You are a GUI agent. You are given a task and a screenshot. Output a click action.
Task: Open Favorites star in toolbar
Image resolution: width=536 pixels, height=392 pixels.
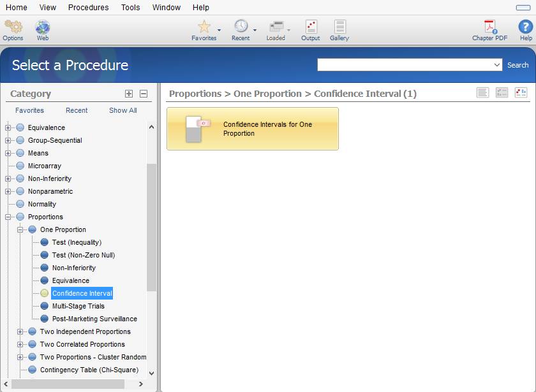point(204,27)
